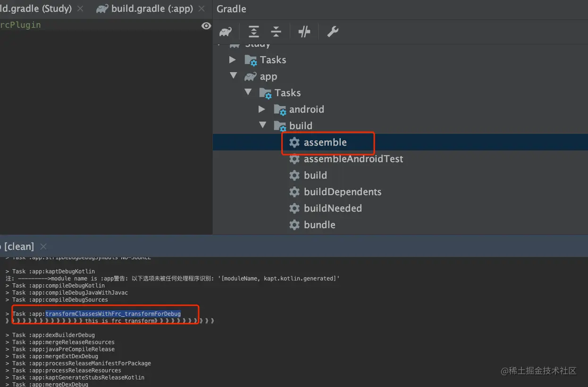This screenshot has width=588, height=387.
Task: Select the build folder icon
Action: pos(280,126)
